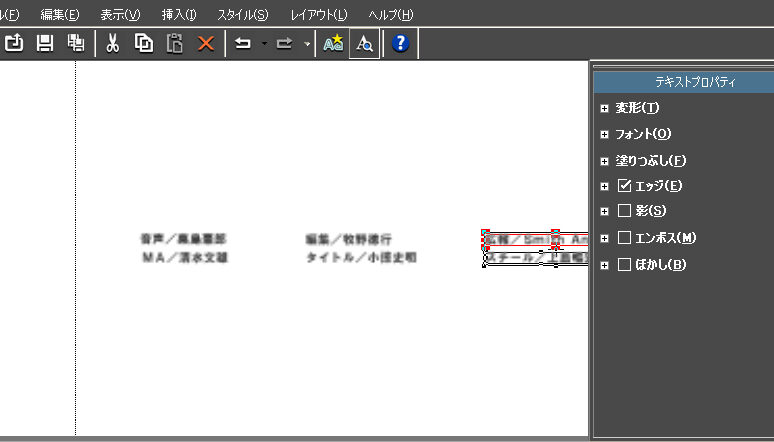The width and height of the screenshot is (774, 442).
Task: Click the orange X Delete icon
Action: [206, 44]
